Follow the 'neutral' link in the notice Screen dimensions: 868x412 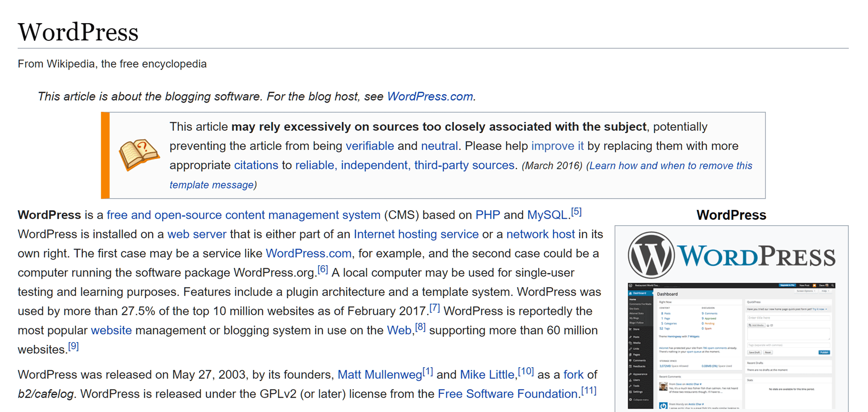pos(439,146)
